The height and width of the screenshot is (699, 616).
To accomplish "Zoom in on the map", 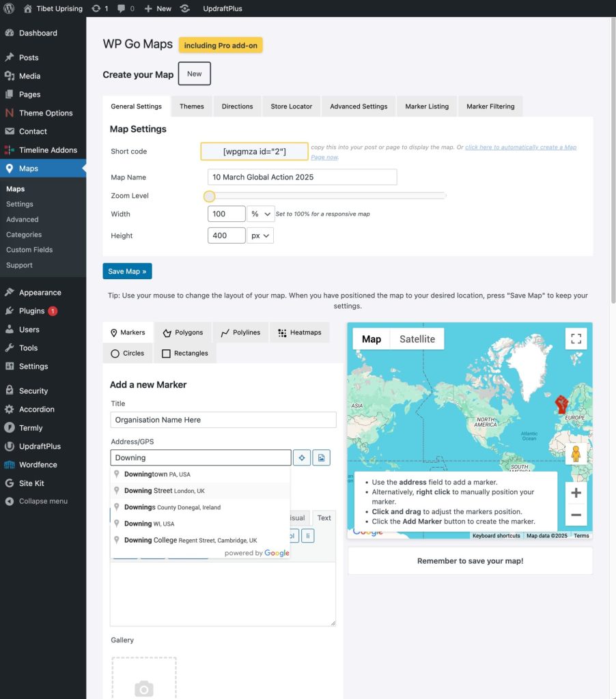I will pyautogui.click(x=576, y=493).
